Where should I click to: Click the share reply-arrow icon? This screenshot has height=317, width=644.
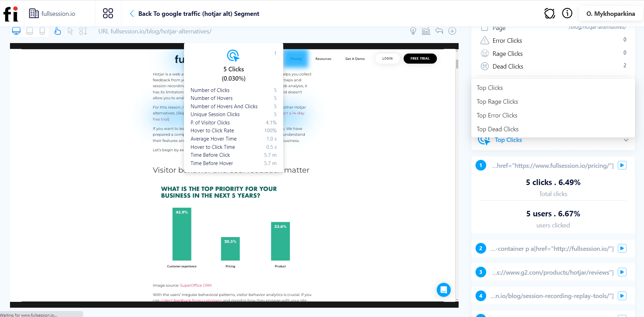click(x=439, y=31)
